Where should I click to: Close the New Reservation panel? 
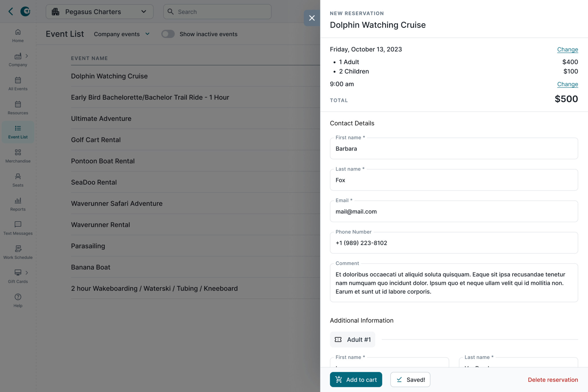coord(312,18)
